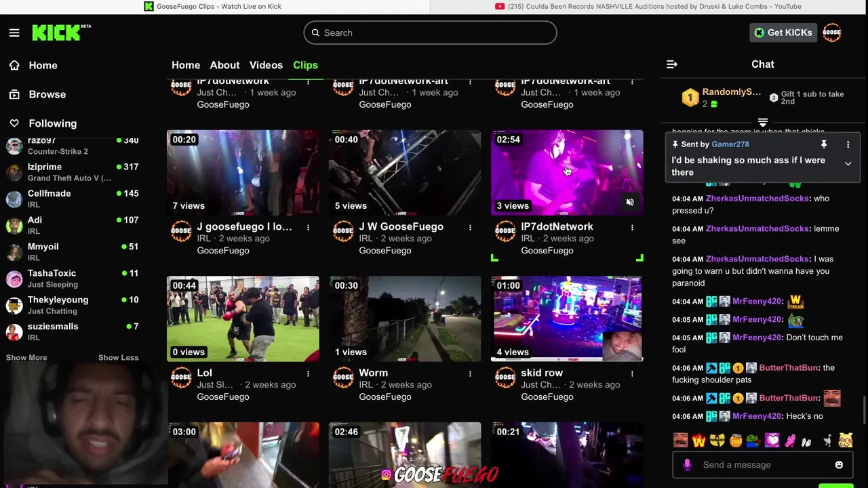Viewport: 868px width, 488px height.
Task: Open the hamburger sidebar menu
Action: 14,33
